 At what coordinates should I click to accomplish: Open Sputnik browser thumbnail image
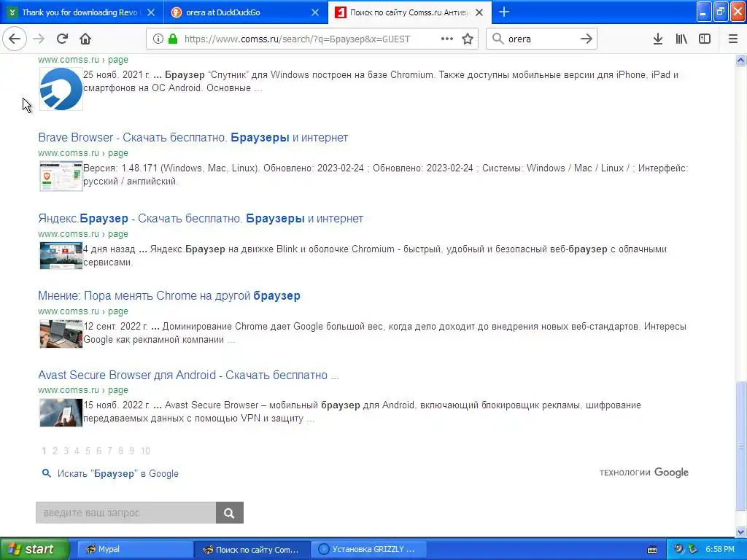(x=61, y=88)
